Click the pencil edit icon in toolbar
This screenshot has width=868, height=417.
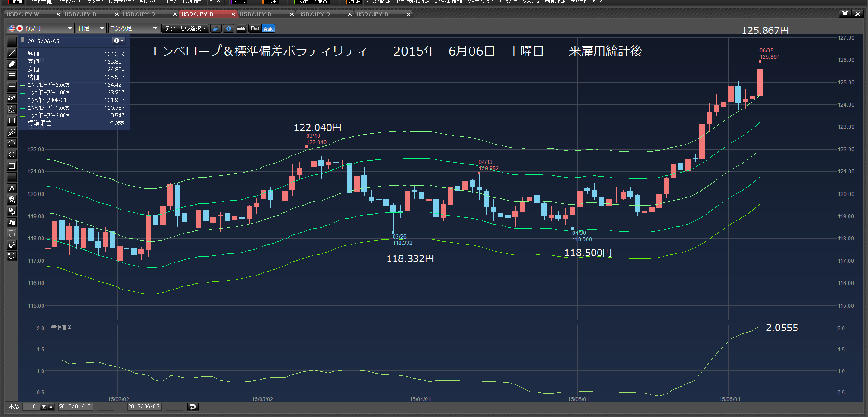point(216,28)
